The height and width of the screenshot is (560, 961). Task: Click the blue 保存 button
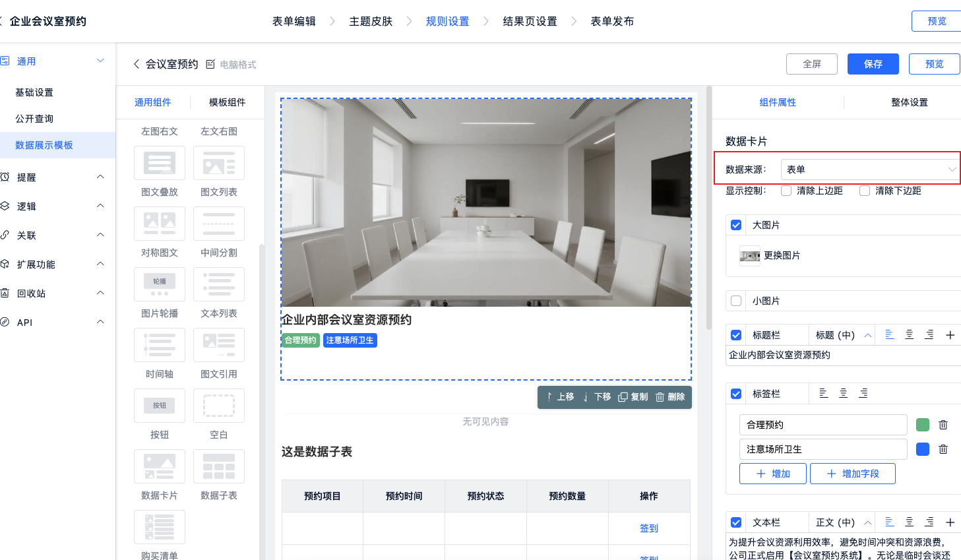click(873, 64)
